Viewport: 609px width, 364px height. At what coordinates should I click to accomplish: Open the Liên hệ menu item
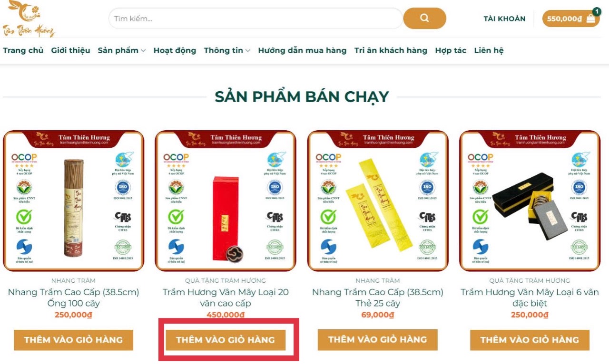point(489,50)
